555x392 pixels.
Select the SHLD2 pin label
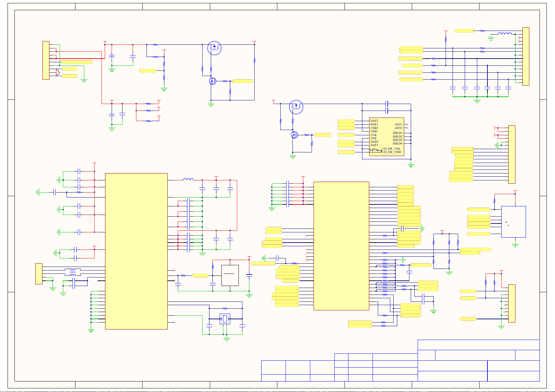pyautogui.click(x=398, y=137)
